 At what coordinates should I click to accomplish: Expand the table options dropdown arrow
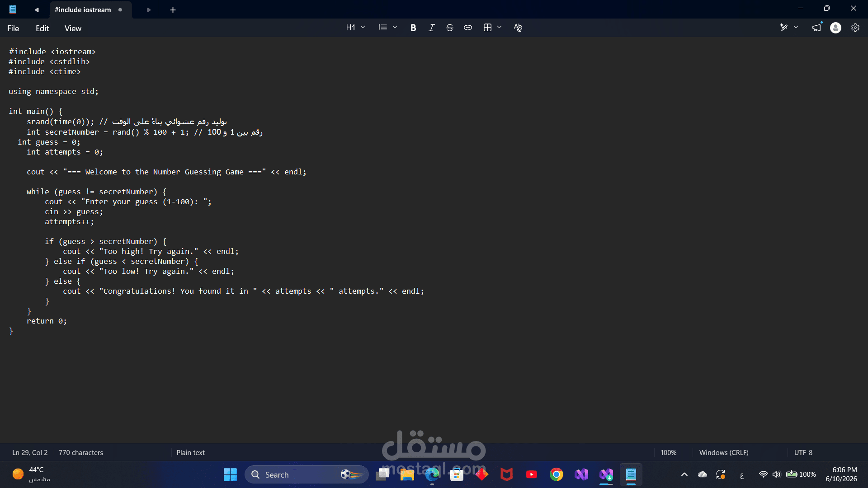coord(499,28)
